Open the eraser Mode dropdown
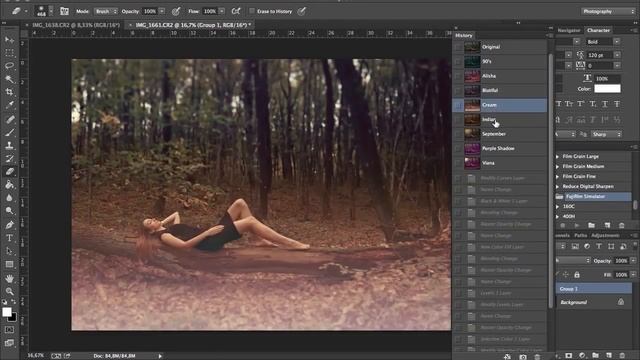 [x=106, y=11]
